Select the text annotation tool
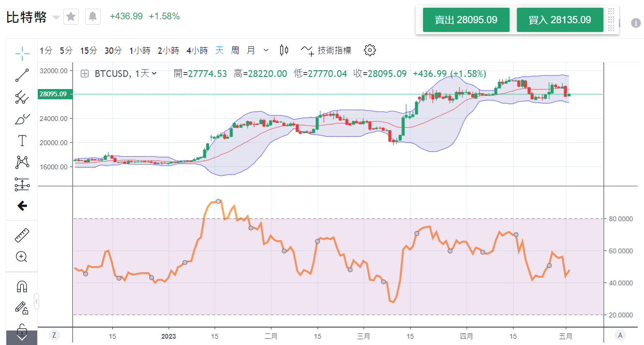The height and width of the screenshot is (345, 644). pyautogui.click(x=22, y=141)
